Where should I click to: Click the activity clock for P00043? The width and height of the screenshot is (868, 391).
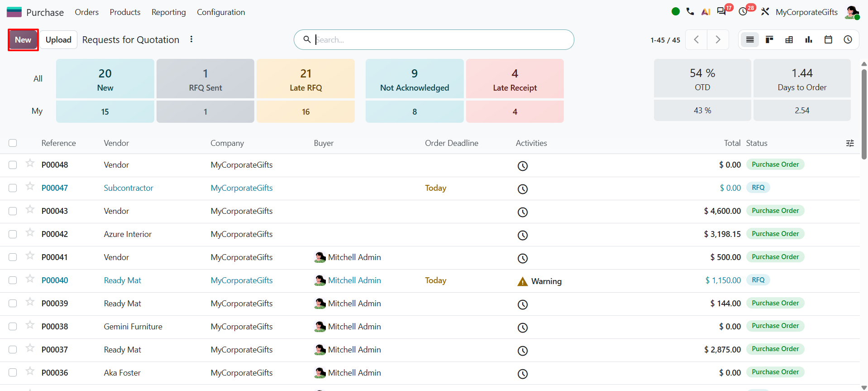click(523, 212)
